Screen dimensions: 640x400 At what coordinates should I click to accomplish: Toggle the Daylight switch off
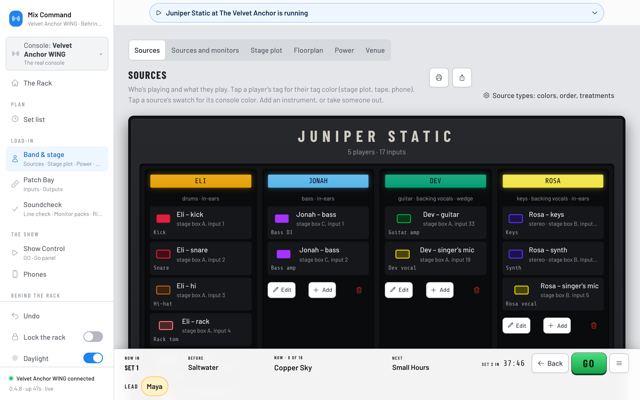coord(93,358)
